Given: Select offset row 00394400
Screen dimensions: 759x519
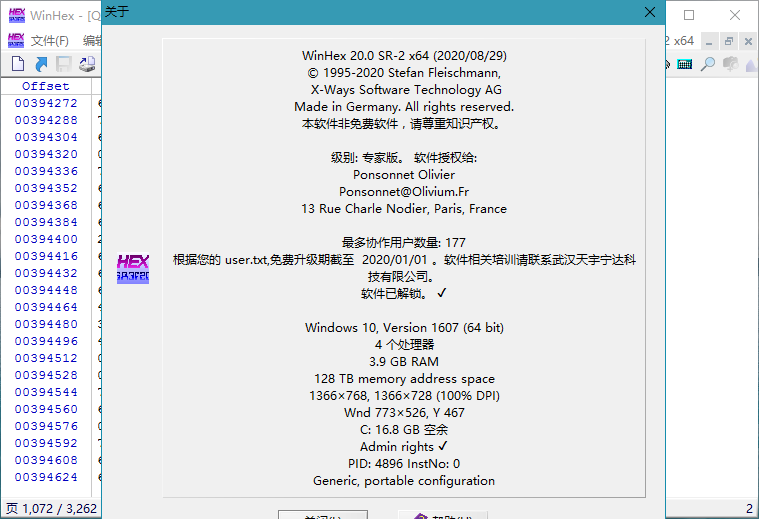Looking at the screenshot, I should click(x=46, y=240).
